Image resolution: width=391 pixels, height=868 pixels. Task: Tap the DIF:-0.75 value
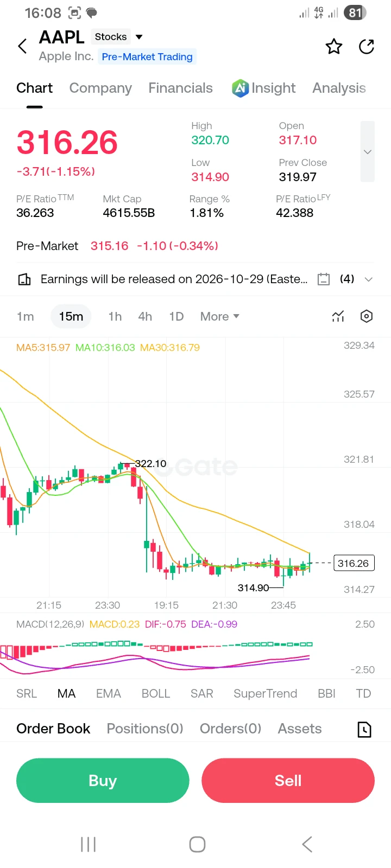click(166, 624)
